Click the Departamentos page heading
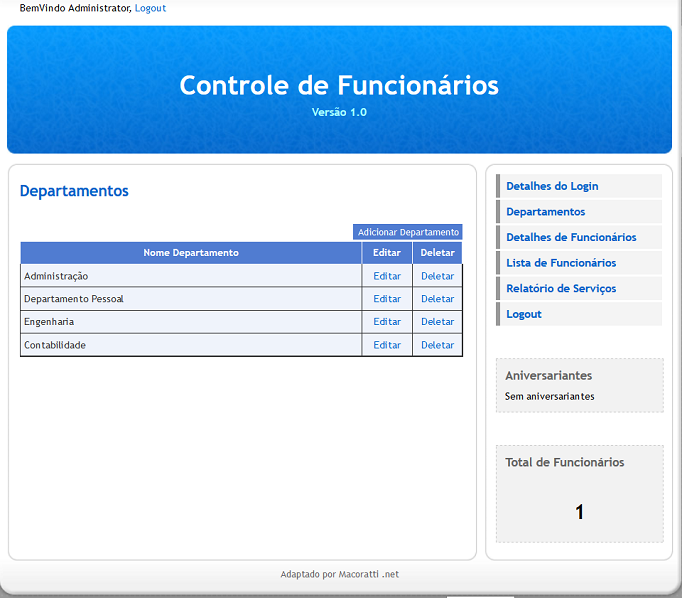The width and height of the screenshot is (682, 598). tap(74, 191)
